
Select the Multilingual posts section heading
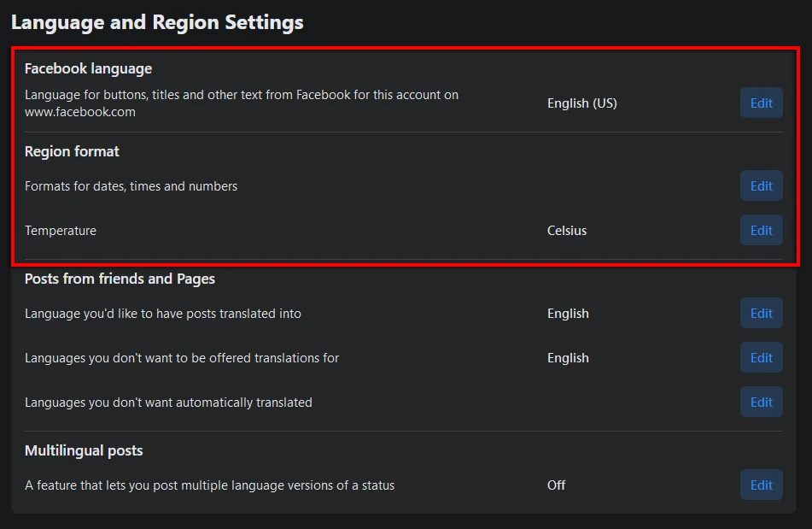(84, 450)
